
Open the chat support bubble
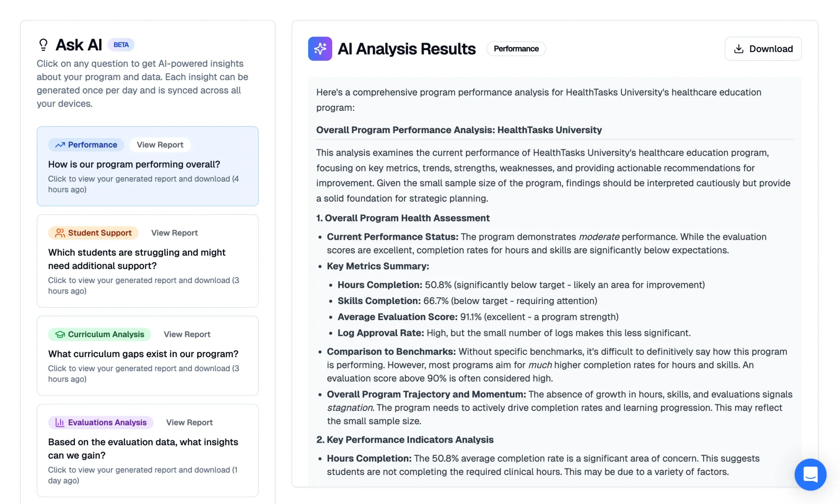[810, 474]
